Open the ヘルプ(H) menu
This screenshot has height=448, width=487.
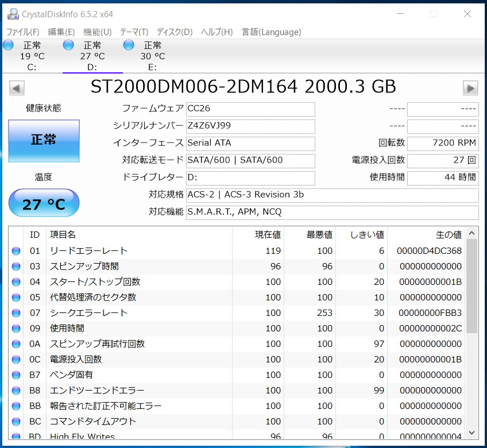click(x=217, y=32)
